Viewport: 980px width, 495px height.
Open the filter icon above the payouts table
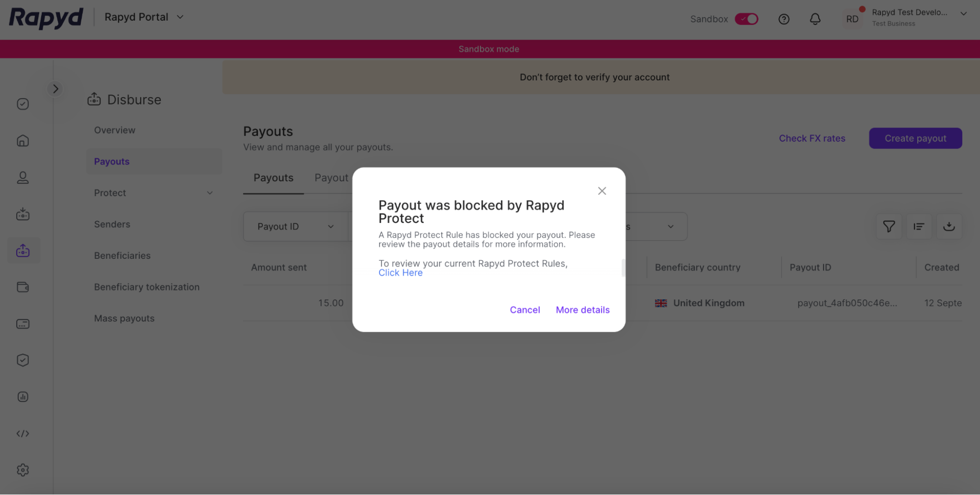pos(889,226)
